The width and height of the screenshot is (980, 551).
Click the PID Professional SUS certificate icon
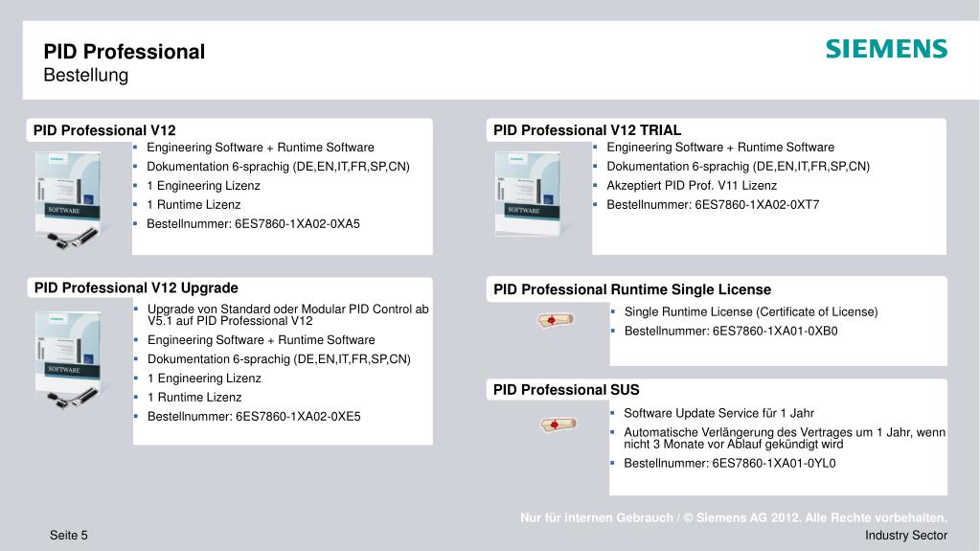click(558, 425)
